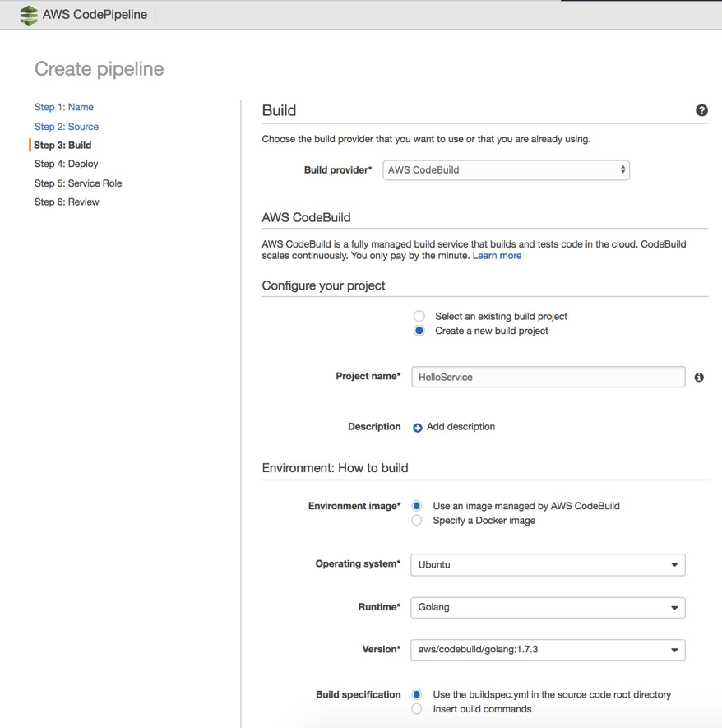Click the Configure your project heading

(323, 285)
